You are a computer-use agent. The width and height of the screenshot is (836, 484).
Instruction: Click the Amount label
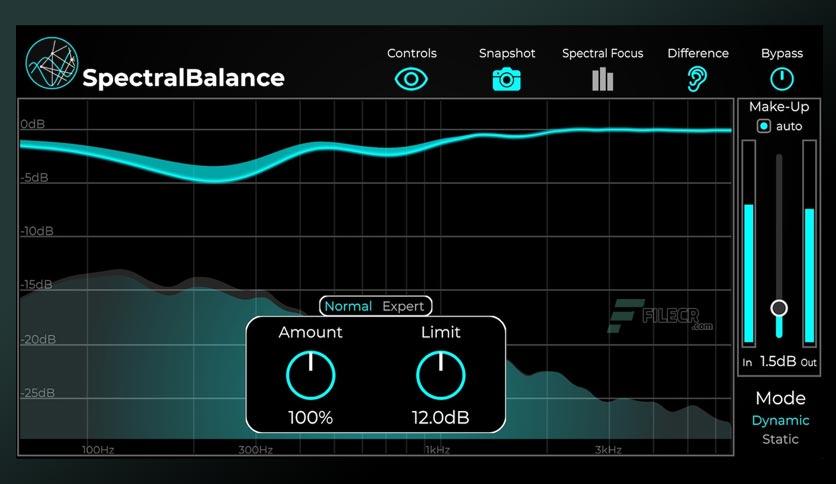click(x=310, y=332)
